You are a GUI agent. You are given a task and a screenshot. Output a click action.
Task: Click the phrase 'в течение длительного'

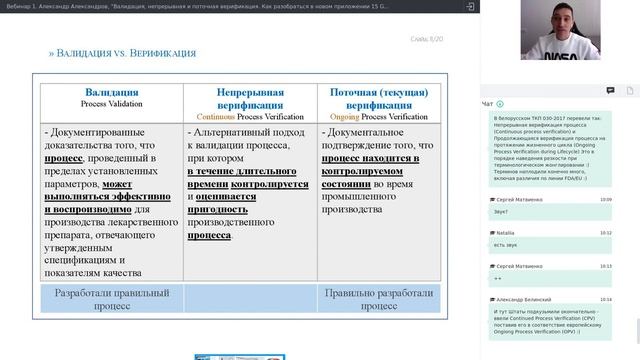point(242,171)
